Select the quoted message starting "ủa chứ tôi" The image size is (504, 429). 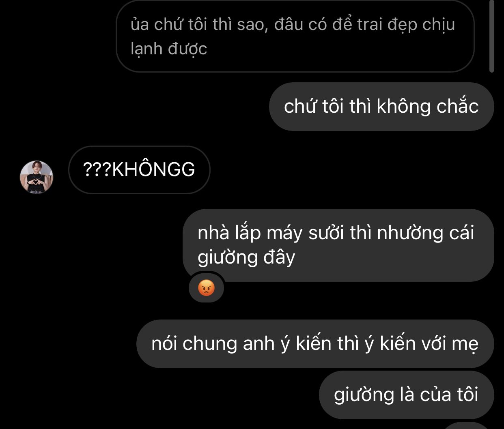pos(295,36)
